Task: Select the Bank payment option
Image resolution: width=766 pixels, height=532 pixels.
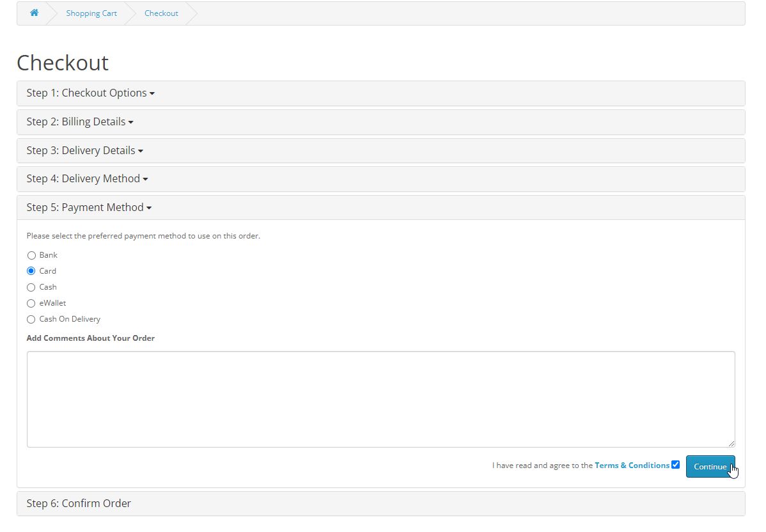Action: 31,256
